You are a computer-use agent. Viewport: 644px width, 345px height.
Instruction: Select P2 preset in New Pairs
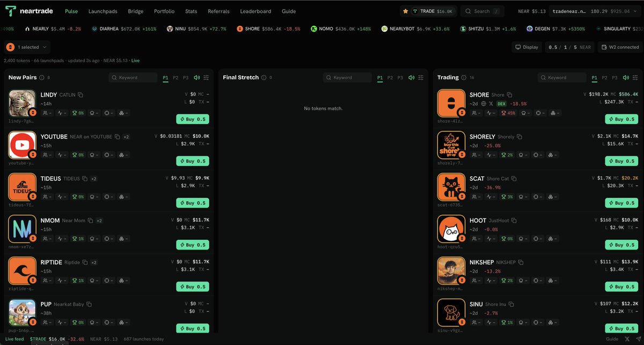pyautogui.click(x=175, y=78)
